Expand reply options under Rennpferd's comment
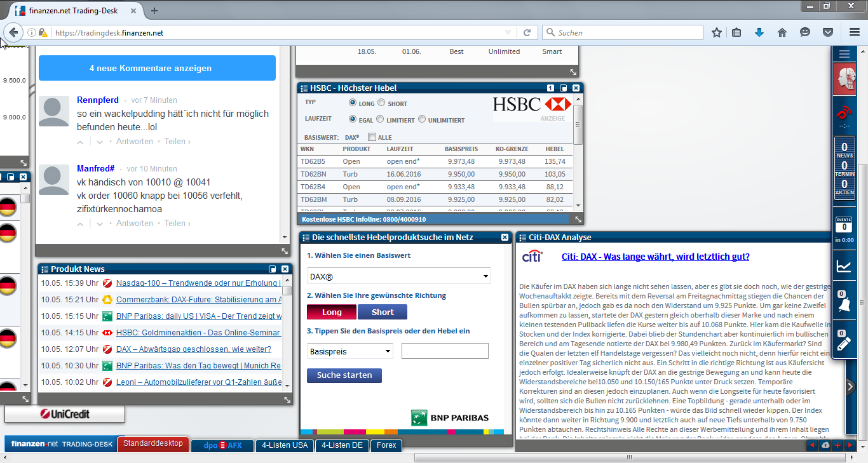868x463 pixels. click(x=100, y=142)
